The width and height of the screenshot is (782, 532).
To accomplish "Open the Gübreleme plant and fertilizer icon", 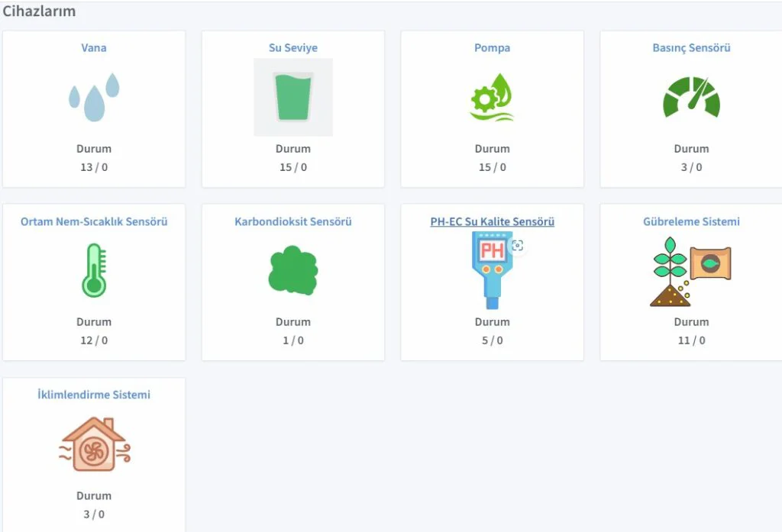I will pyautogui.click(x=691, y=270).
